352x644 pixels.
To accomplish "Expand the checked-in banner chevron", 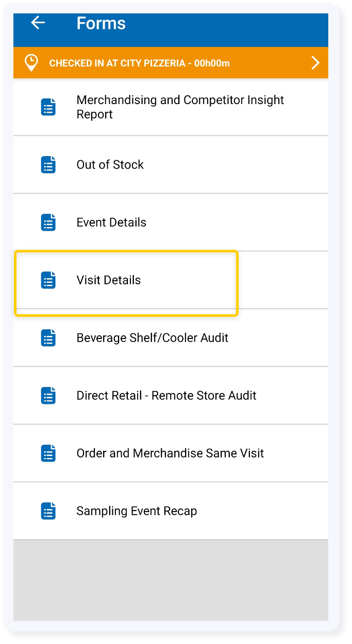I will pyautogui.click(x=315, y=63).
